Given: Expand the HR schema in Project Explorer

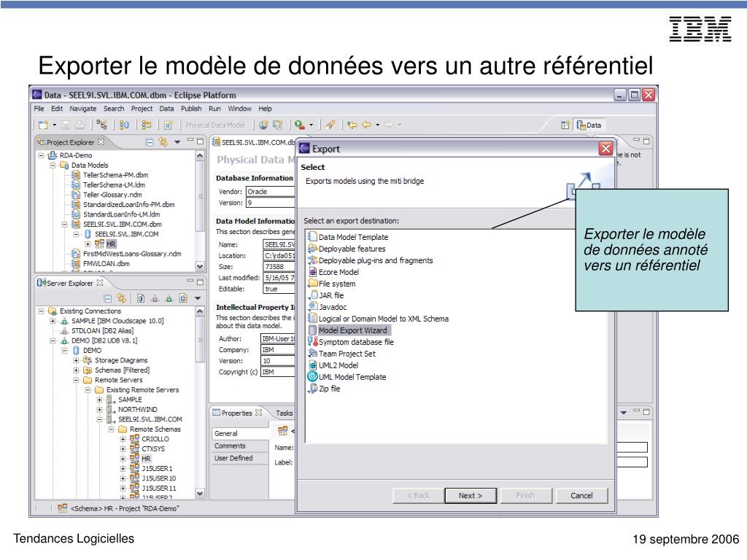Looking at the screenshot, I should point(88,244).
